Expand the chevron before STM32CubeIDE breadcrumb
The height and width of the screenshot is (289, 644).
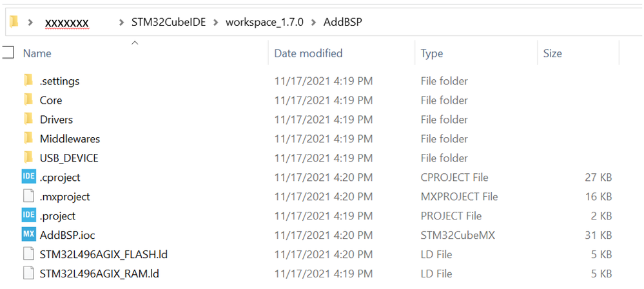coord(122,23)
